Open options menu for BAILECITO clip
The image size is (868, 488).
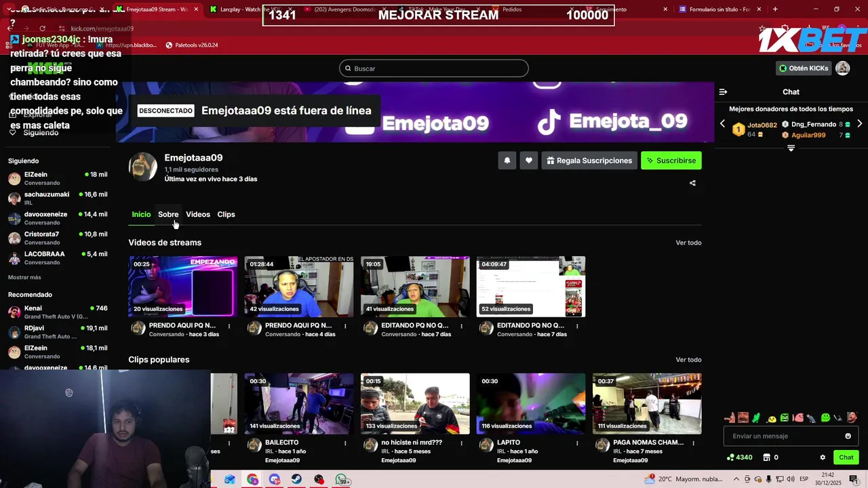click(345, 443)
